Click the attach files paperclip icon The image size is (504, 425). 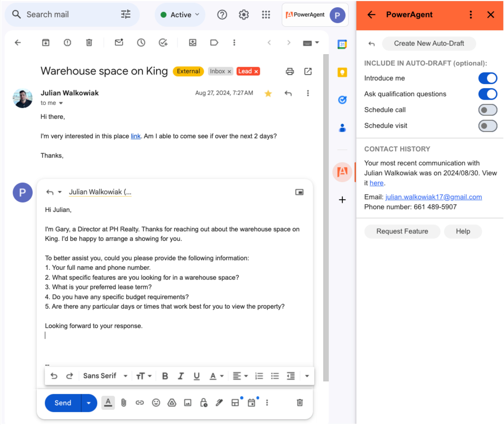pos(123,403)
